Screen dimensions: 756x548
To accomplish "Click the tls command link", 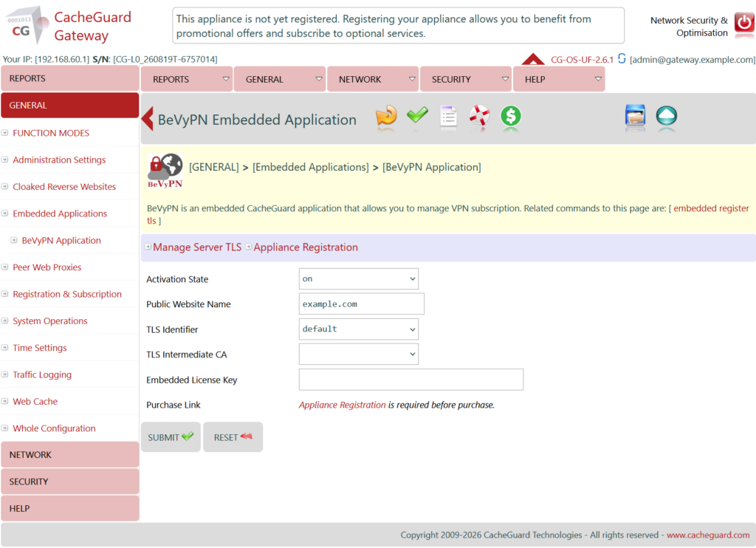I will [x=151, y=220].
